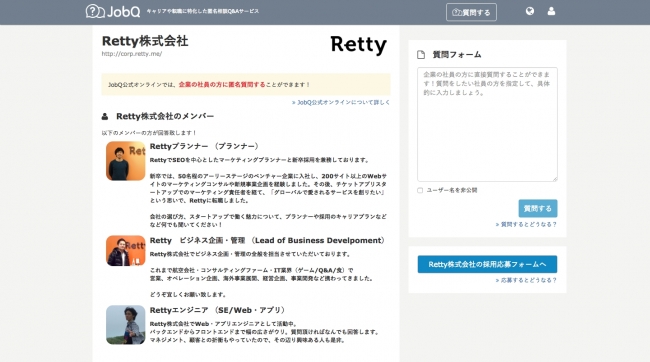Click the Retty株式会社 page title
650x362 pixels.
pyautogui.click(x=145, y=41)
